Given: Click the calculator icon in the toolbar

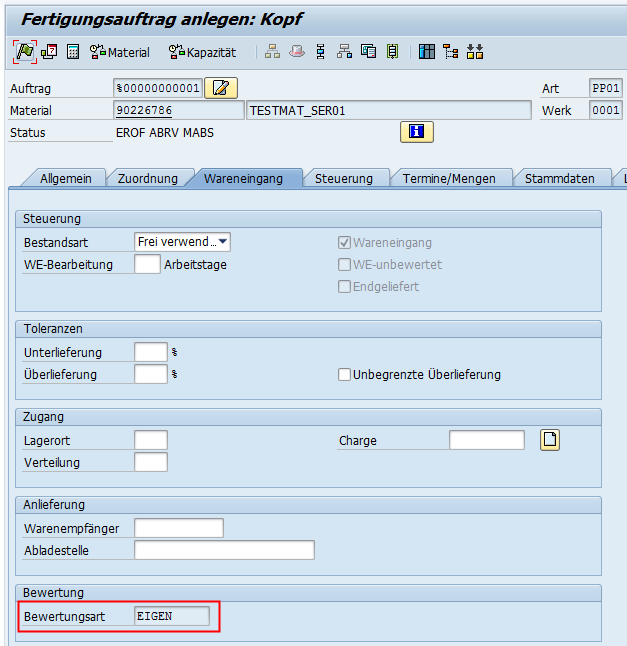Looking at the screenshot, I should pyautogui.click(x=73, y=52).
